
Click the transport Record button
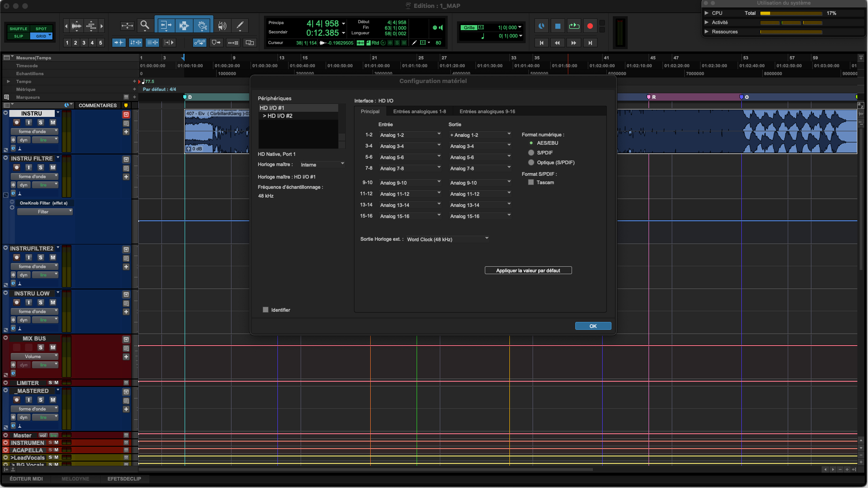[x=590, y=26]
